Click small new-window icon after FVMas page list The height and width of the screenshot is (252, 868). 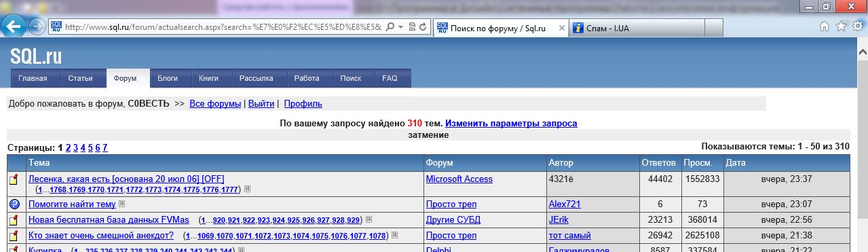pos(370,219)
